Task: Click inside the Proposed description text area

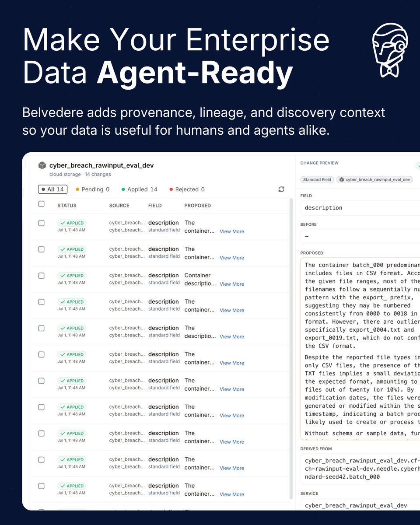Action: (360, 350)
